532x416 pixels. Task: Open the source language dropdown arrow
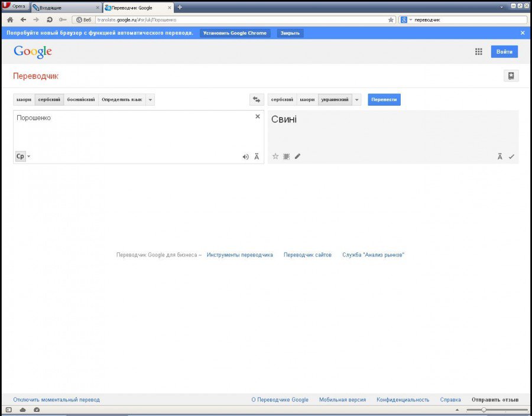150,99
